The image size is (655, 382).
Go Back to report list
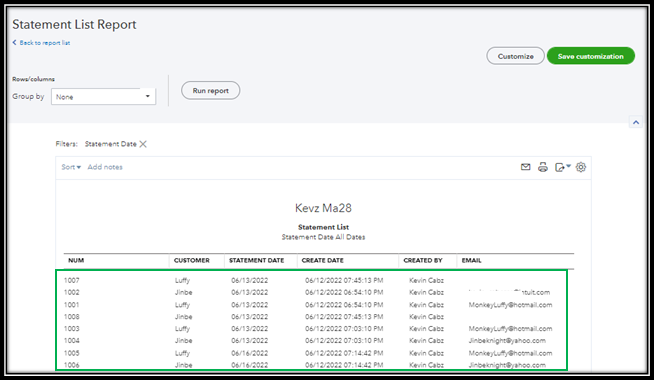(41, 43)
